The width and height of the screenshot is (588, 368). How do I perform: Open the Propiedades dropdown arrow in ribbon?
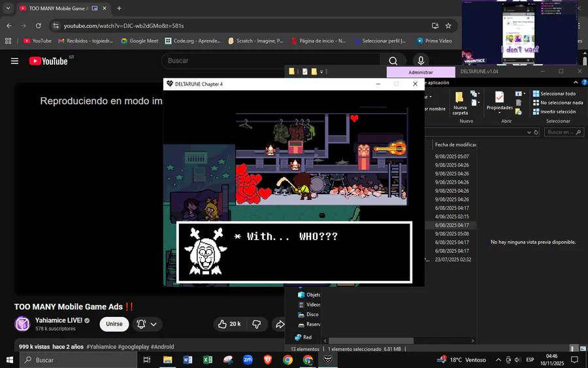500,112
